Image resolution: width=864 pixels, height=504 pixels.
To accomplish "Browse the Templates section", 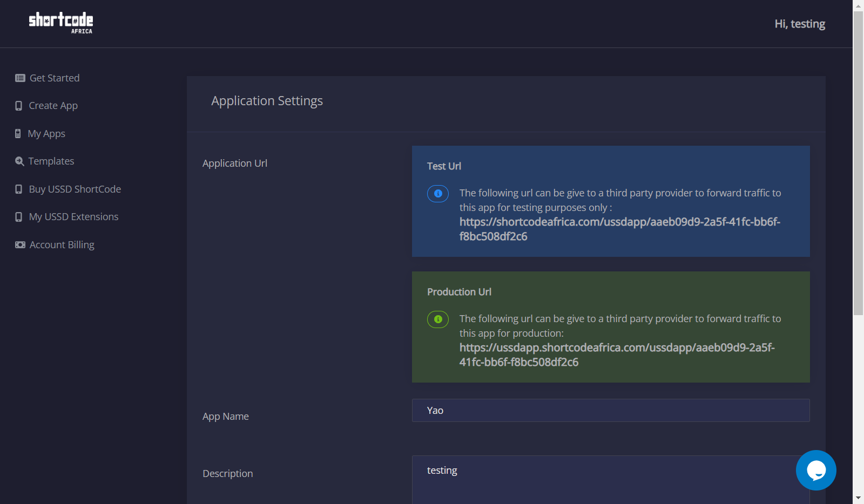I will pyautogui.click(x=51, y=161).
